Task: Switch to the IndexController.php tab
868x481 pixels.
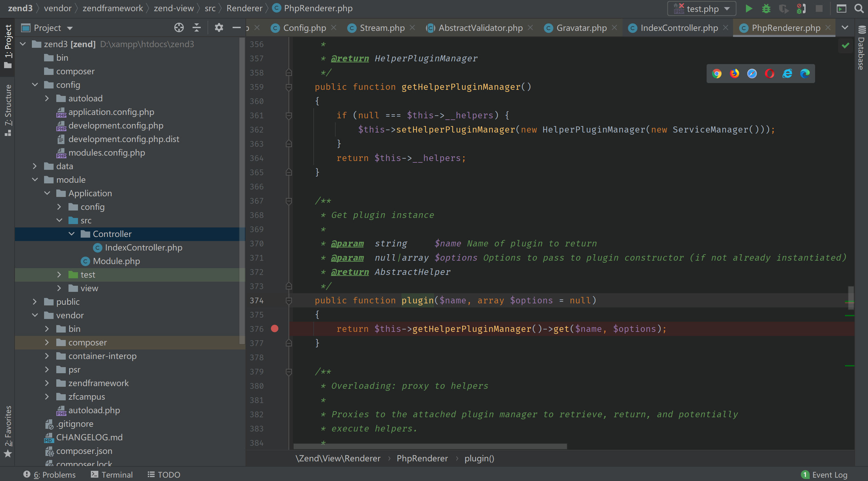Action: click(679, 28)
